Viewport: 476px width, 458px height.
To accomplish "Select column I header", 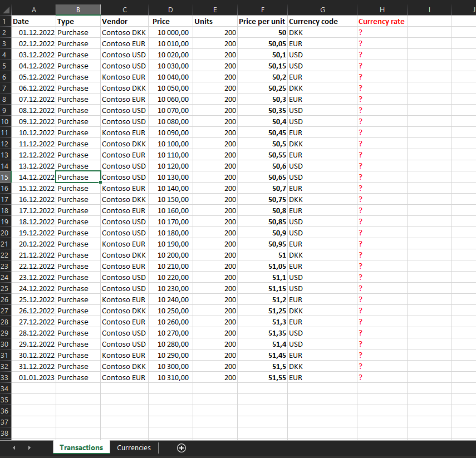I will click(430, 9).
